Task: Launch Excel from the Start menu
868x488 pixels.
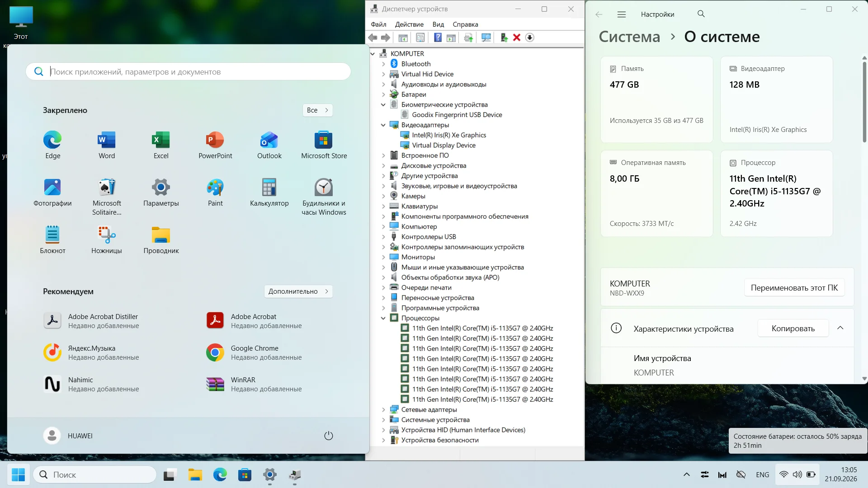Action: [161, 145]
